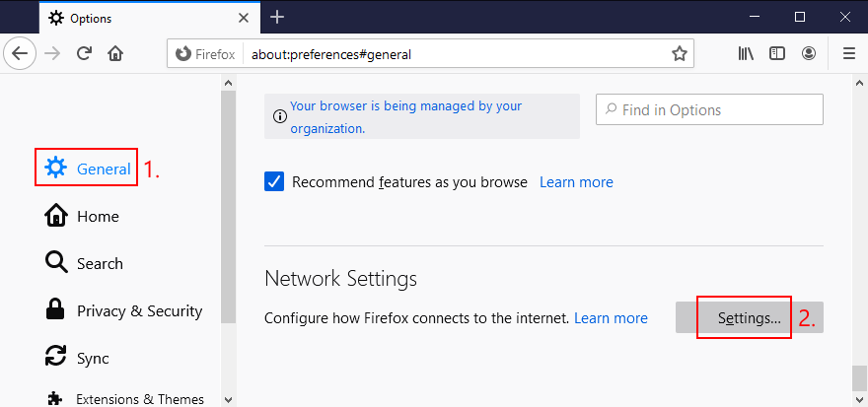Open the hamburger application menu

[x=848, y=54]
